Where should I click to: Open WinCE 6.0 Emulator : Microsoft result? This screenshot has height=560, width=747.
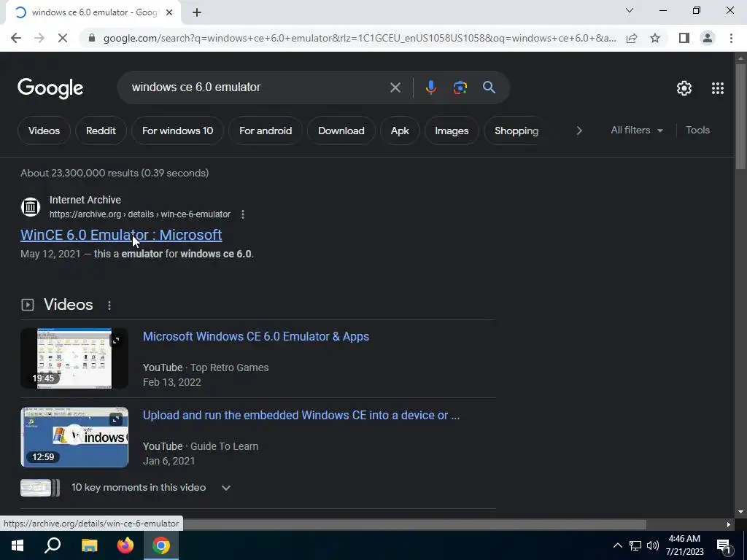[x=121, y=235]
